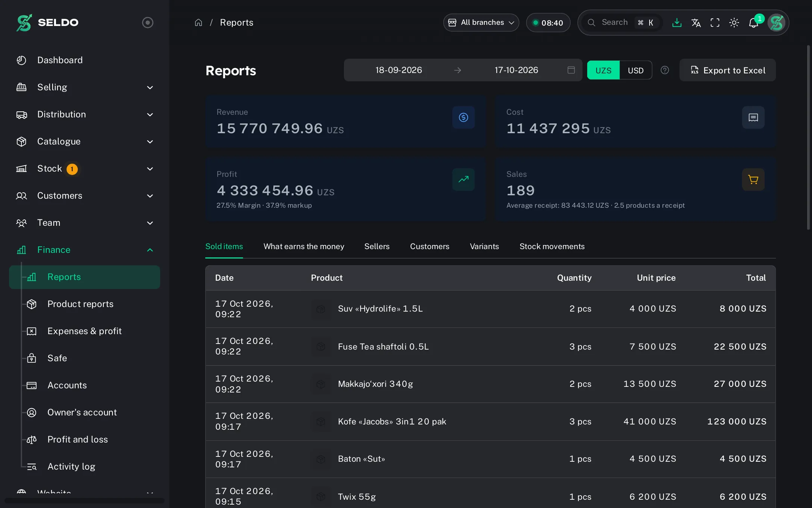
Task: Expand the Catalogue menu
Action: point(85,141)
